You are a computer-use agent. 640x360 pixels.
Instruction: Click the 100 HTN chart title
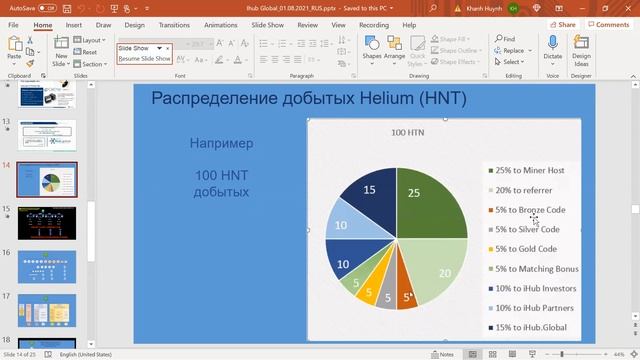(x=408, y=133)
